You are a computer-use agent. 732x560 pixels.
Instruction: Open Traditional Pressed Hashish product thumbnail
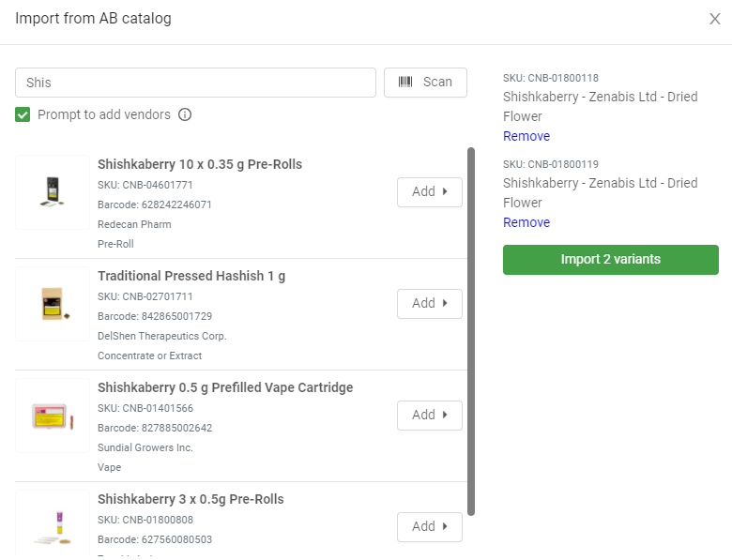[53, 304]
